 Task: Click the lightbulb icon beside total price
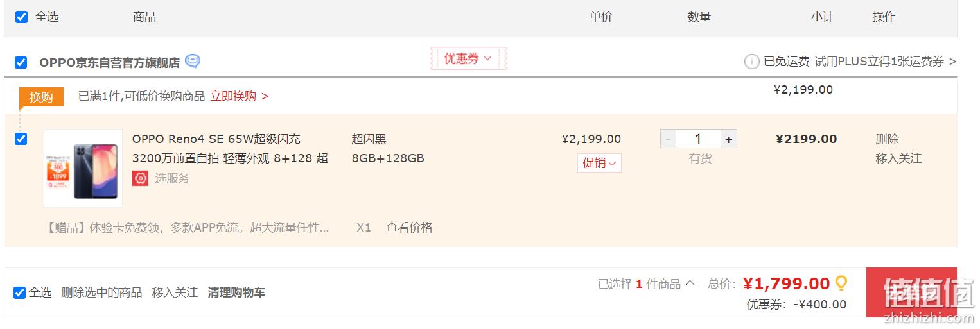(841, 283)
